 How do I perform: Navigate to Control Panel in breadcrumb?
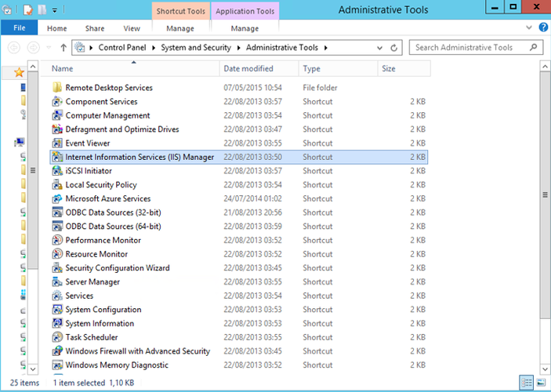tap(122, 48)
